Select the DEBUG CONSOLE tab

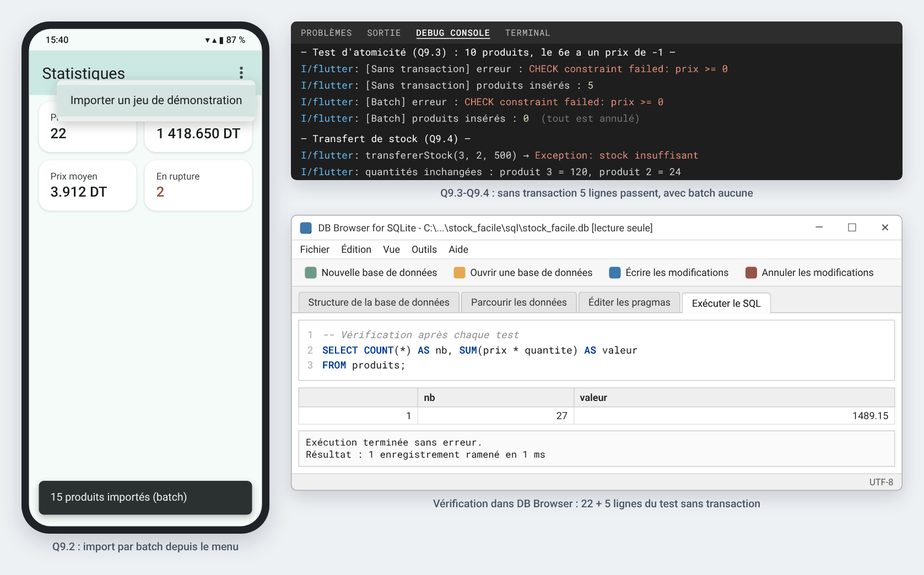click(453, 33)
